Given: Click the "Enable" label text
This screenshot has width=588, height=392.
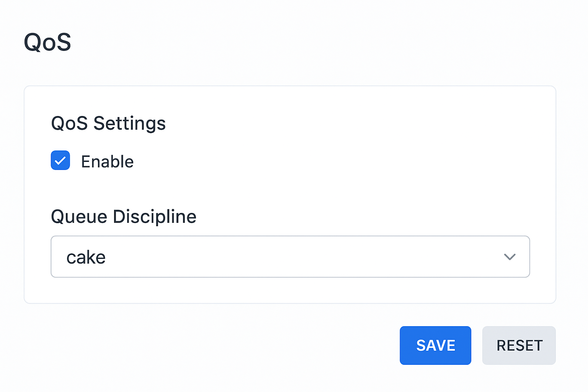Looking at the screenshot, I should point(107,162).
